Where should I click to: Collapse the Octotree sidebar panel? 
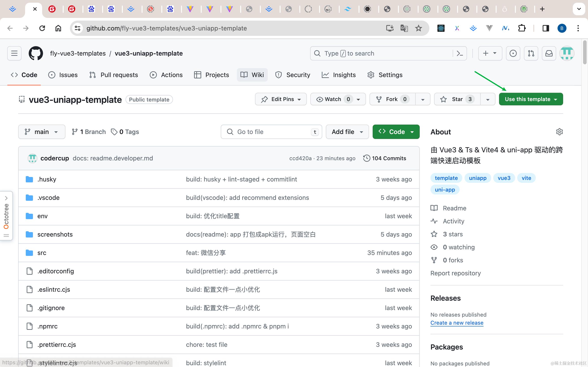click(6, 198)
